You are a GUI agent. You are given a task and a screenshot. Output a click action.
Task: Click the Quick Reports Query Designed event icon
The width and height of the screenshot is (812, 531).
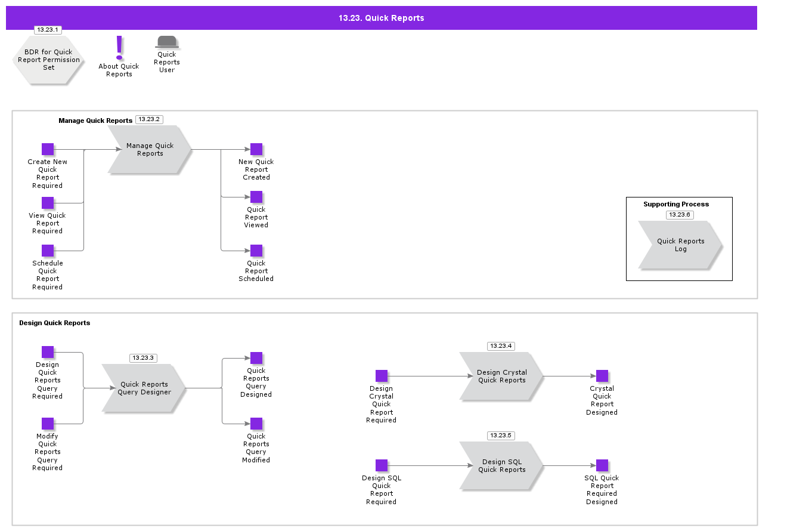click(256, 358)
